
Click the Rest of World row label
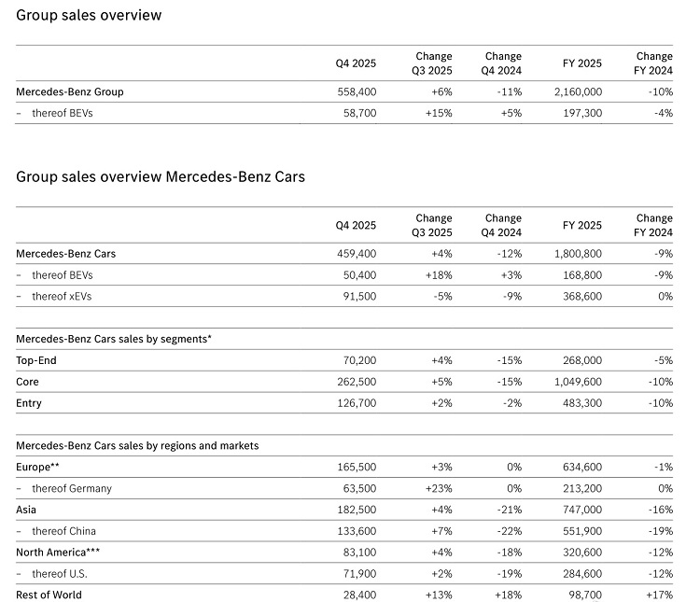[x=49, y=595]
